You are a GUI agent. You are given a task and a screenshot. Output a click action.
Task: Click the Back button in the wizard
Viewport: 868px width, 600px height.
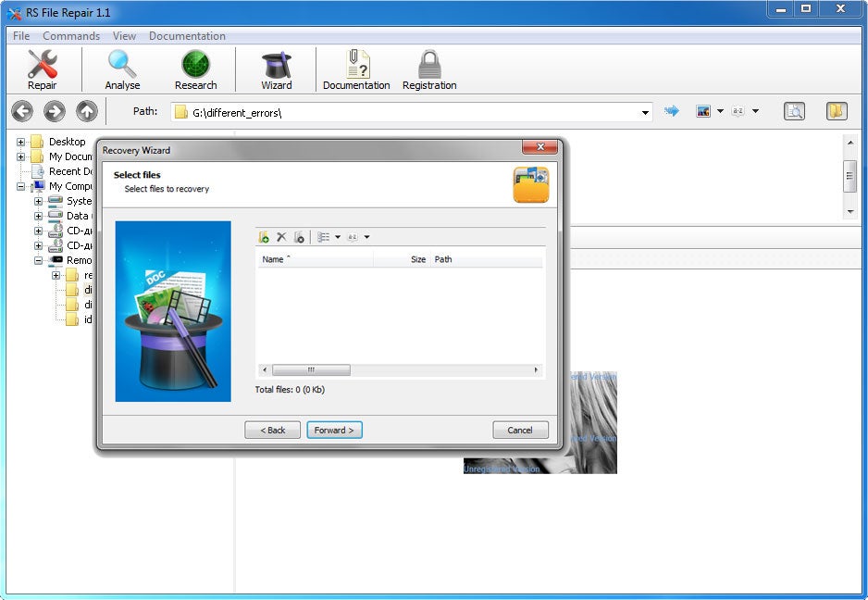point(272,430)
